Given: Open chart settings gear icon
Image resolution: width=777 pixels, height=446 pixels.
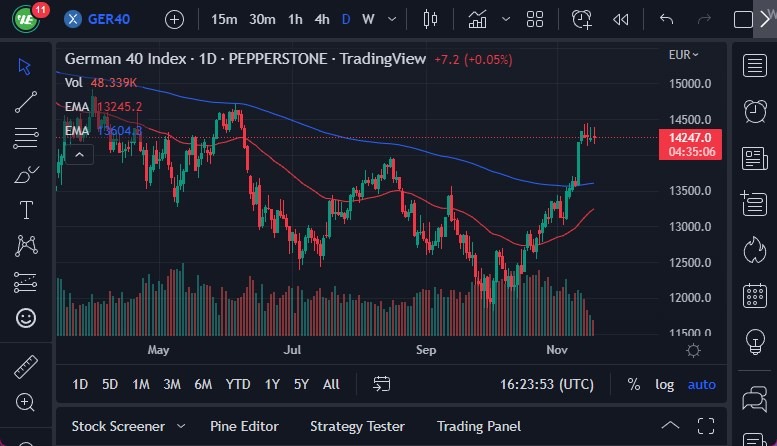Looking at the screenshot, I should tap(693, 349).
